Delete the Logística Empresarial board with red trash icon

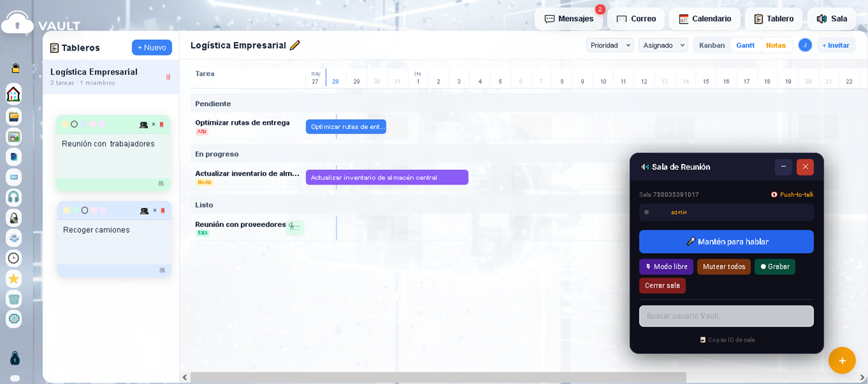click(x=168, y=77)
